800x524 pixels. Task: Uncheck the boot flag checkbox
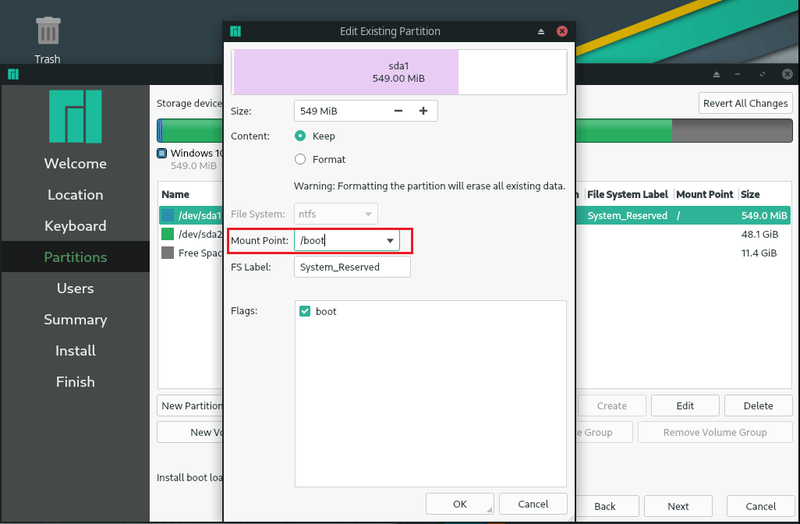(305, 311)
